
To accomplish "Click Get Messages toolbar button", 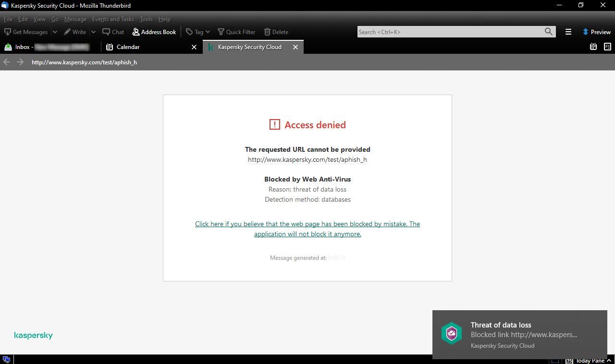I will tap(26, 32).
